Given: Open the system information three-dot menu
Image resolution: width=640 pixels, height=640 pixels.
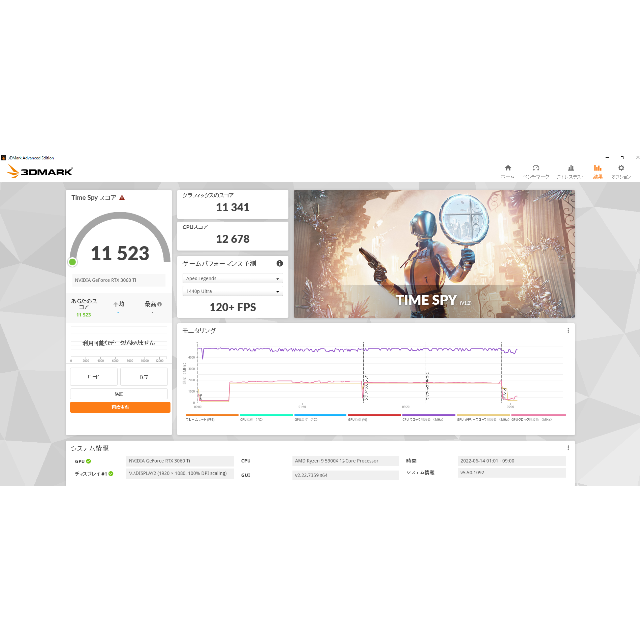Looking at the screenshot, I should (x=568, y=448).
